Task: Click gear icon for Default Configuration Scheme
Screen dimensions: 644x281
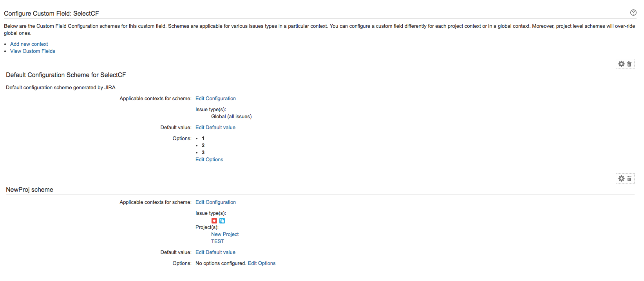Action: point(621,64)
